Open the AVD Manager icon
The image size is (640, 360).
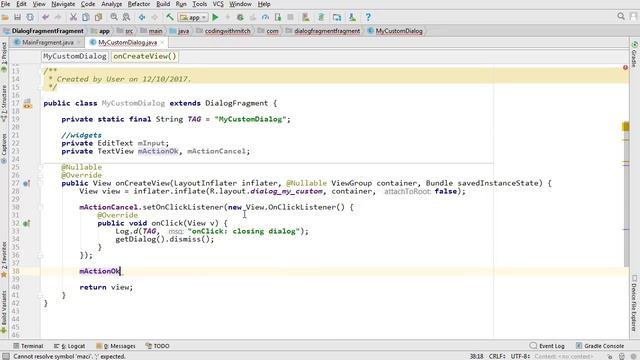(306, 18)
